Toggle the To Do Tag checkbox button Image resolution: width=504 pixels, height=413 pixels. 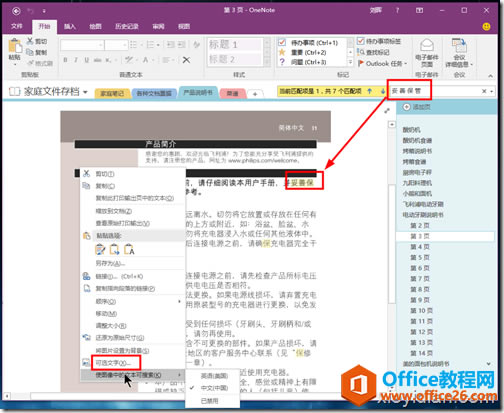(360, 41)
